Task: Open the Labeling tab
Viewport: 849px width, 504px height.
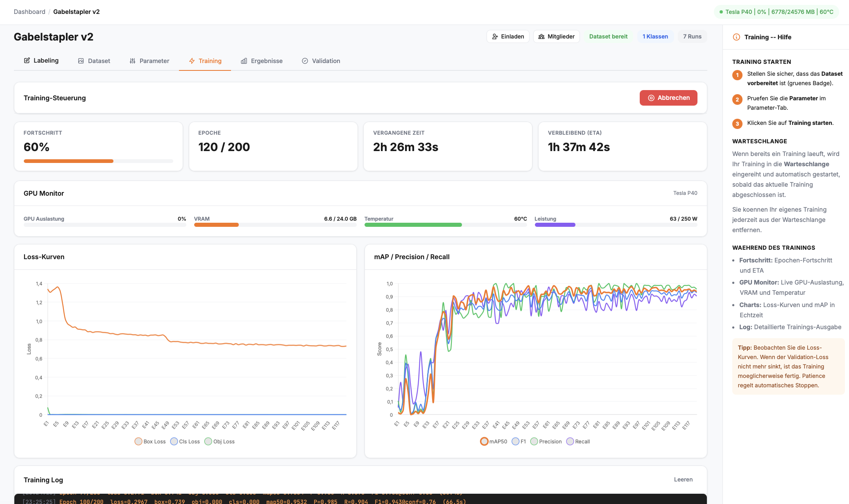Action: [x=41, y=61]
